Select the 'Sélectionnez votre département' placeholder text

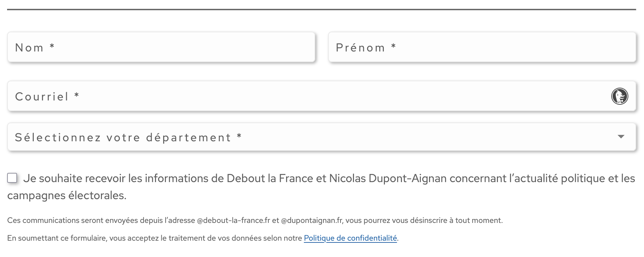pos(123,137)
